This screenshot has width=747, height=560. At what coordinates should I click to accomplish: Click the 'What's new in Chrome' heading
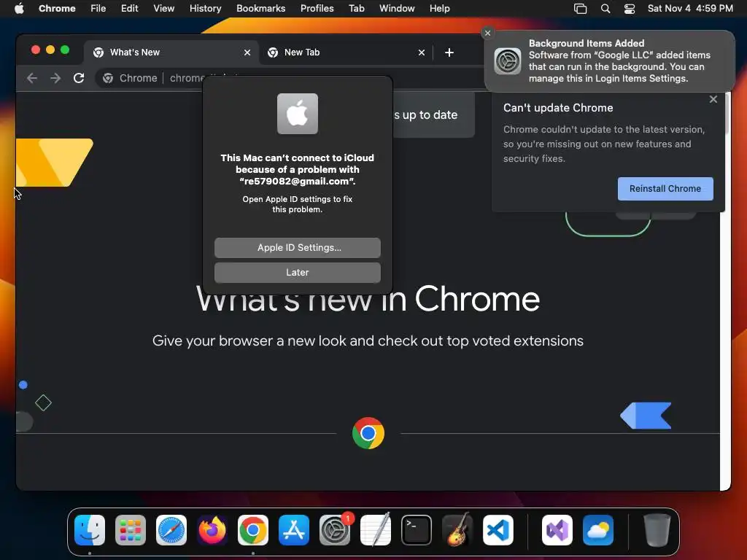(368, 299)
